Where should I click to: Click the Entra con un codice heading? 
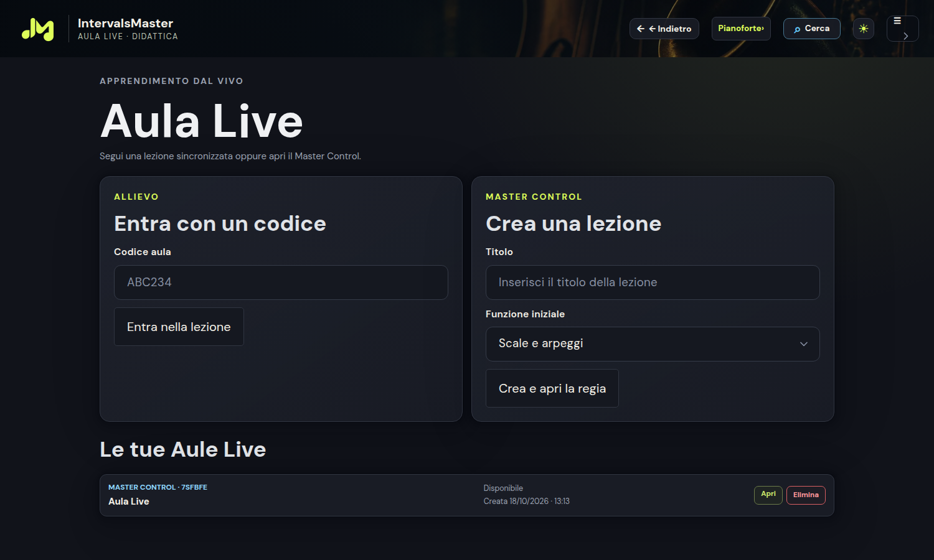220,223
